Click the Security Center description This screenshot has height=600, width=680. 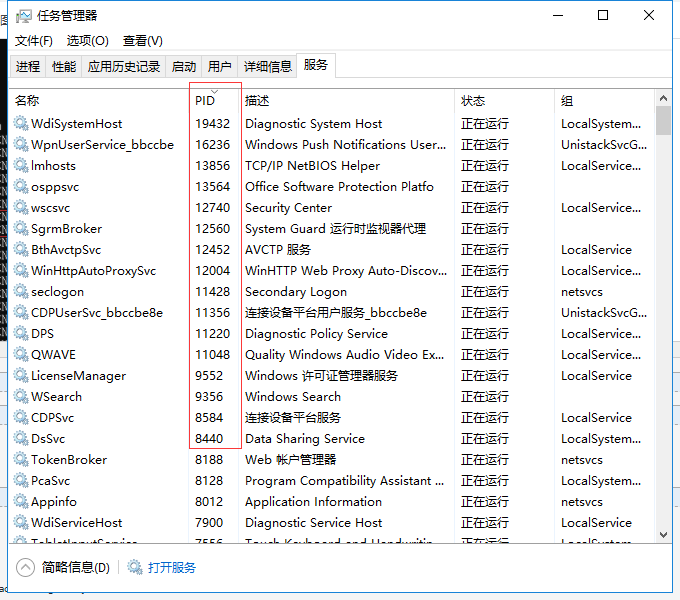pyautogui.click(x=288, y=208)
